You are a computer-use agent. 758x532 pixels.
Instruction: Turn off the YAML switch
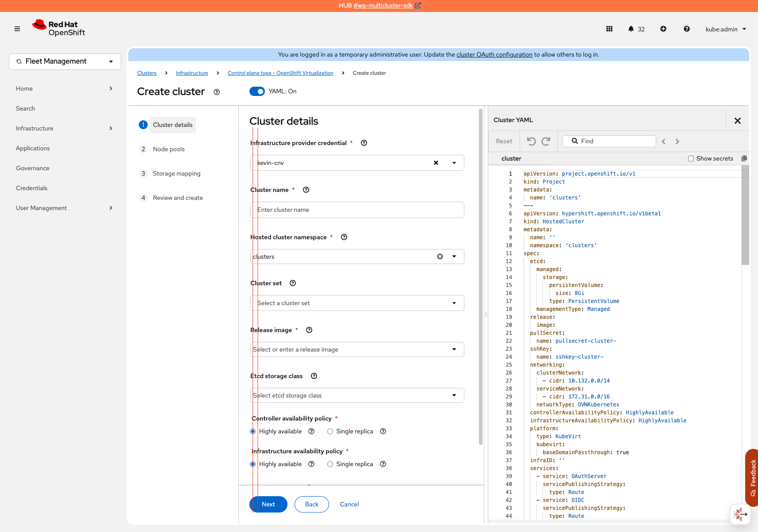point(257,91)
